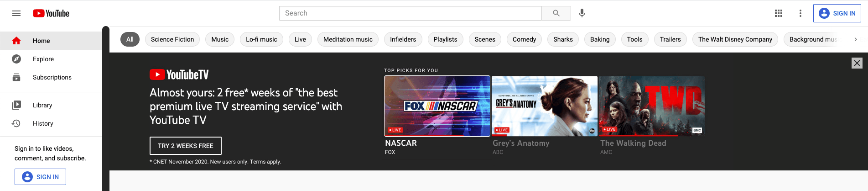Select the All filter chip
868x191 pixels.
pyautogui.click(x=130, y=39)
